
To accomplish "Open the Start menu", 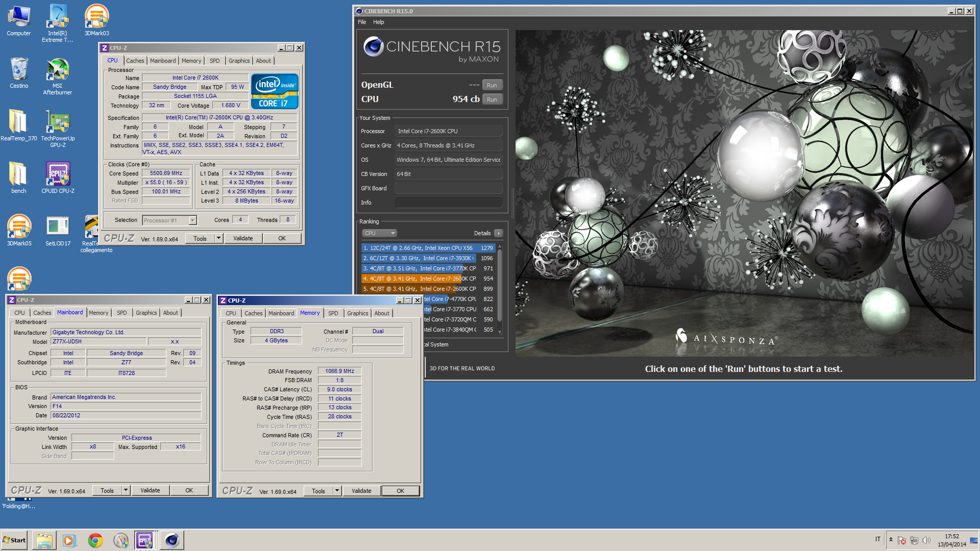I will point(14,540).
